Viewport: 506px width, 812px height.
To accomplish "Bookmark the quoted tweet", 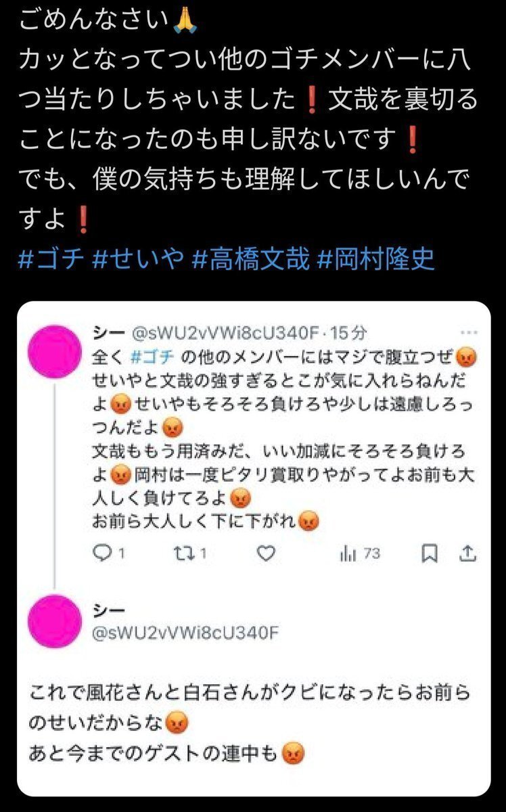I will tap(429, 554).
